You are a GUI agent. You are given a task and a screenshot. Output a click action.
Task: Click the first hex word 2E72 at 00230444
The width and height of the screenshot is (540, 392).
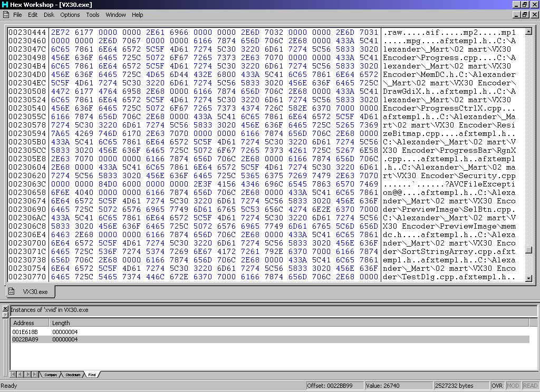click(x=60, y=32)
